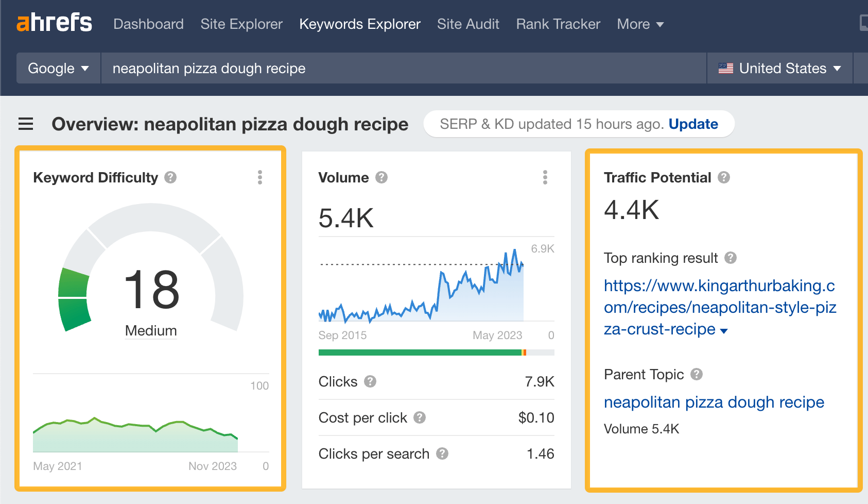The width and height of the screenshot is (868, 504).
Task: Open the Keyword Difficulty three-dot menu
Action: point(260,177)
